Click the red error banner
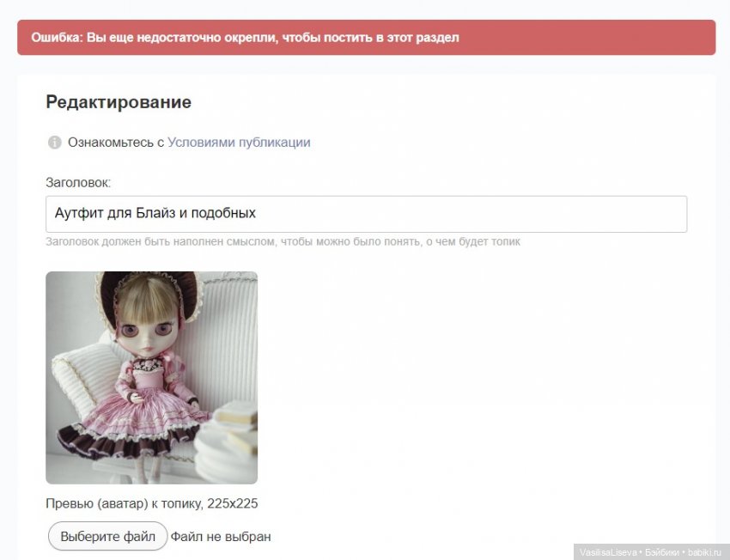Viewport: 730px width, 560px height. tap(367, 37)
